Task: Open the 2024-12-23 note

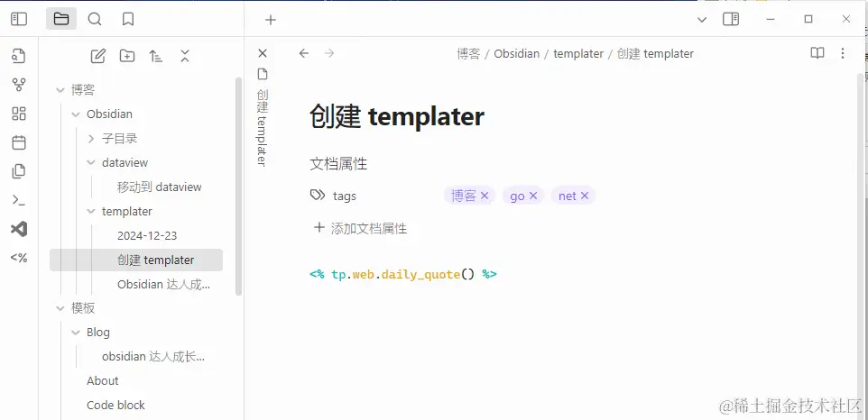Action: tap(147, 235)
